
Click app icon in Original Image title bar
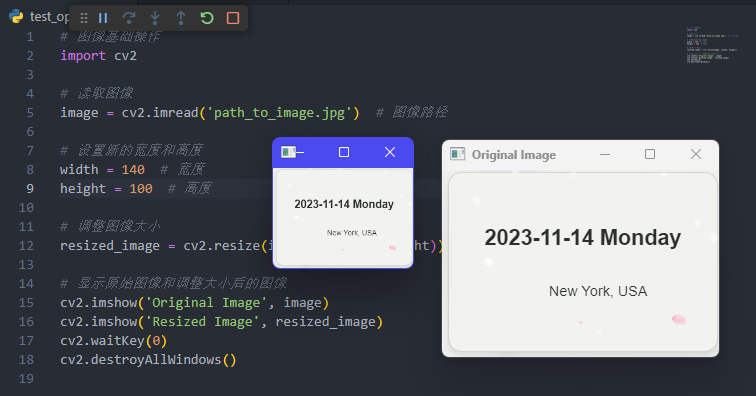(x=458, y=154)
